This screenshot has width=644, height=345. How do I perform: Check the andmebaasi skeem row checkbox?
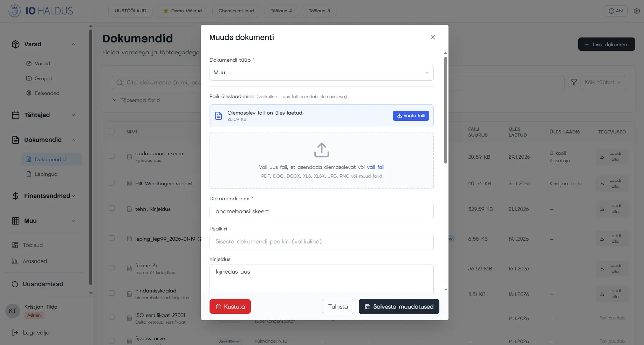pos(112,156)
